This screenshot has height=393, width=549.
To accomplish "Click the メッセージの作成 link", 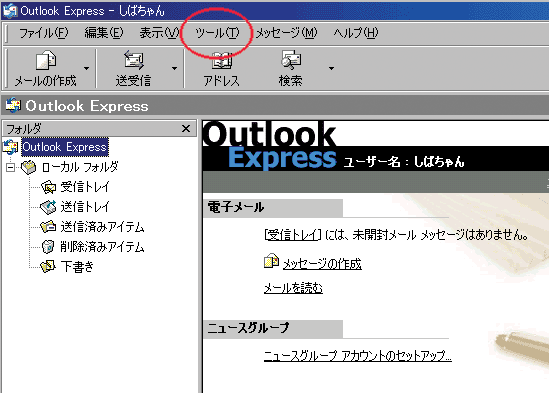I will [x=322, y=263].
